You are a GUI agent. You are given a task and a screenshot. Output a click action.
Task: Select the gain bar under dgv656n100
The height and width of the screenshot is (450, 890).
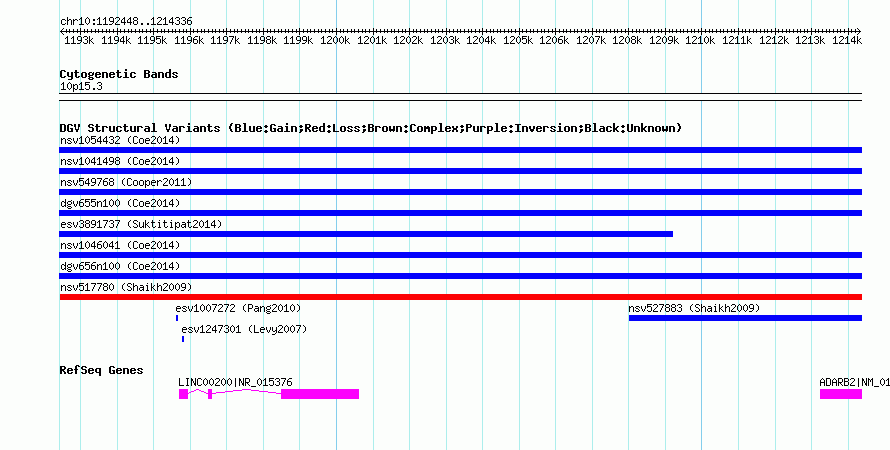pyautogui.click(x=460, y=276)
